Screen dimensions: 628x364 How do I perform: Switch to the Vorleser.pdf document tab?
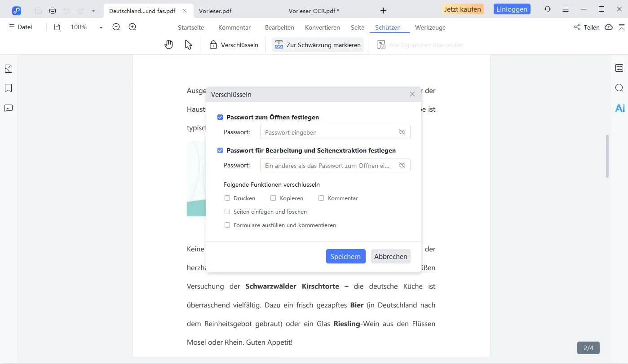[215, 11]
